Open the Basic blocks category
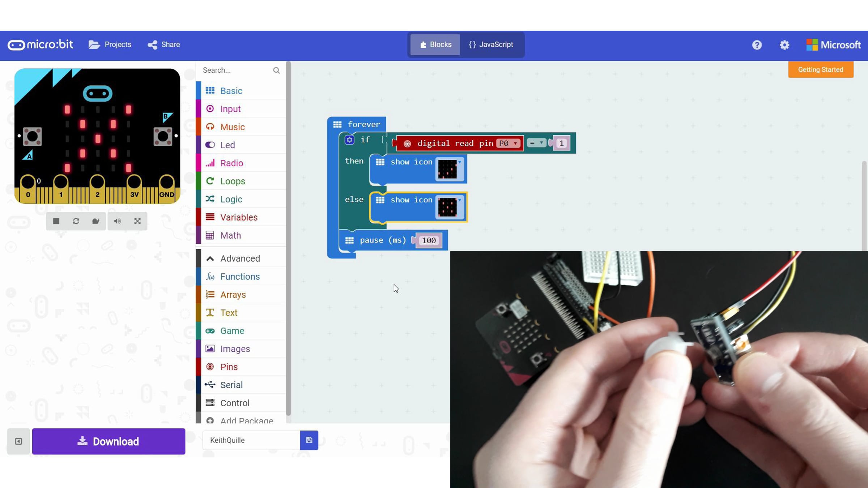 coord(241,90)
